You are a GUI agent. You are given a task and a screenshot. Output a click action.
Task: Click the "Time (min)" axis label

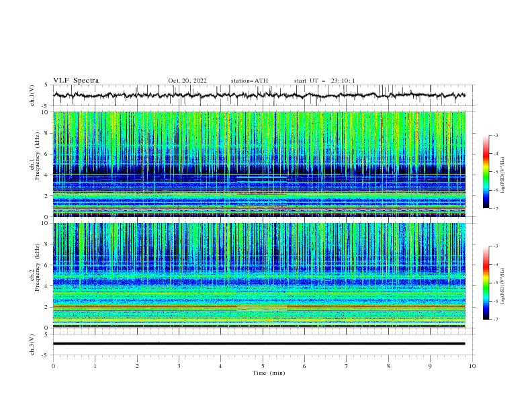[x=269, y=373]
